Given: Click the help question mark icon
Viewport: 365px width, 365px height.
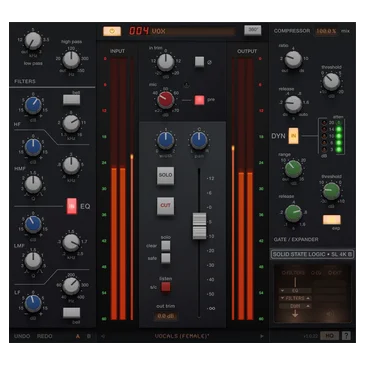Looking at the screenshot, I should point(346,336).
